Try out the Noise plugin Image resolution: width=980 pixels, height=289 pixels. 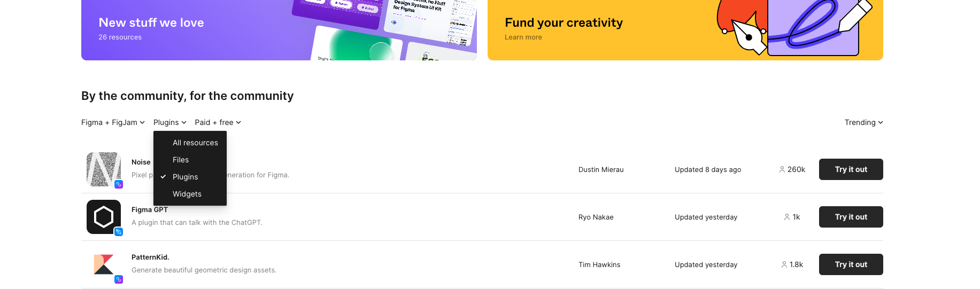coord(851,169)
